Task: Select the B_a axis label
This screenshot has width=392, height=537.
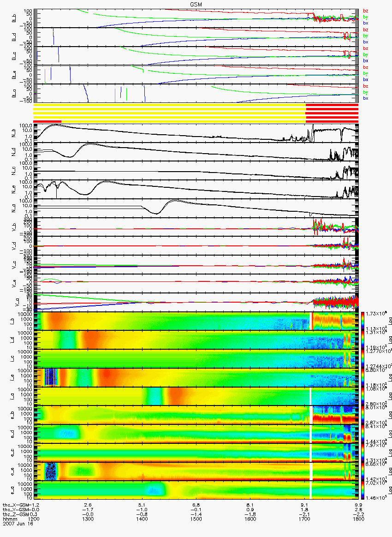Action: pyautogui.click(x=14, y=94)
